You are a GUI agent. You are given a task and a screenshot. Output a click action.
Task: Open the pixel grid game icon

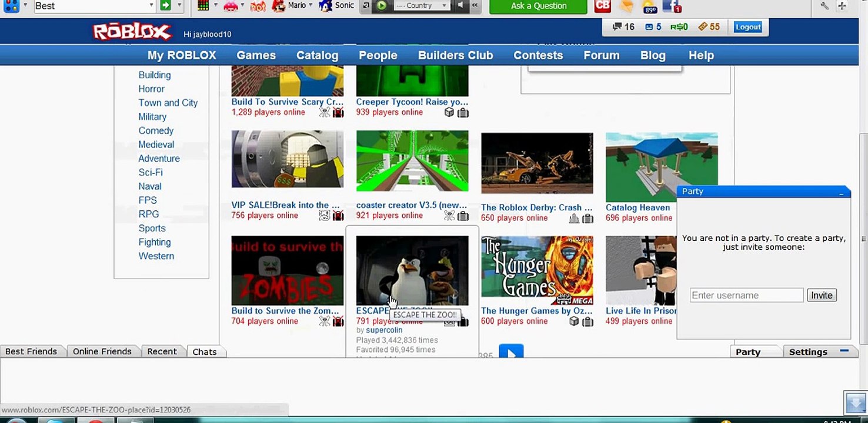pos(203,6)
